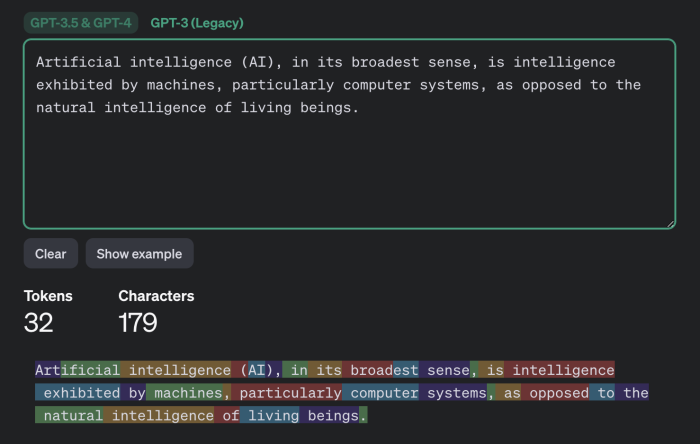
Task: Select the highlighted 'est' token
Action: click(x=406, y=370)
